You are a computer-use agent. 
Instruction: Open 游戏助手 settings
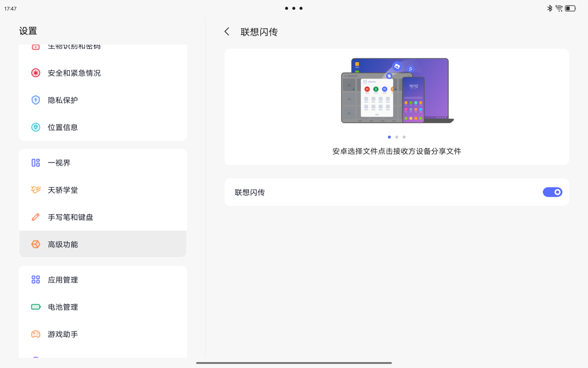[x=103, y=334]
